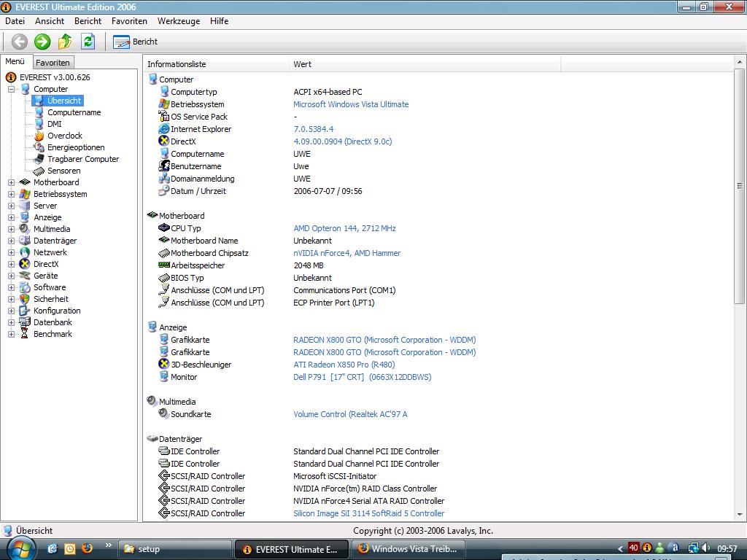Image resolution: width=747 pixels, height=560 pixels.
Task: Click the Internet Explorer icon in list
Action: tap(164, 128)
